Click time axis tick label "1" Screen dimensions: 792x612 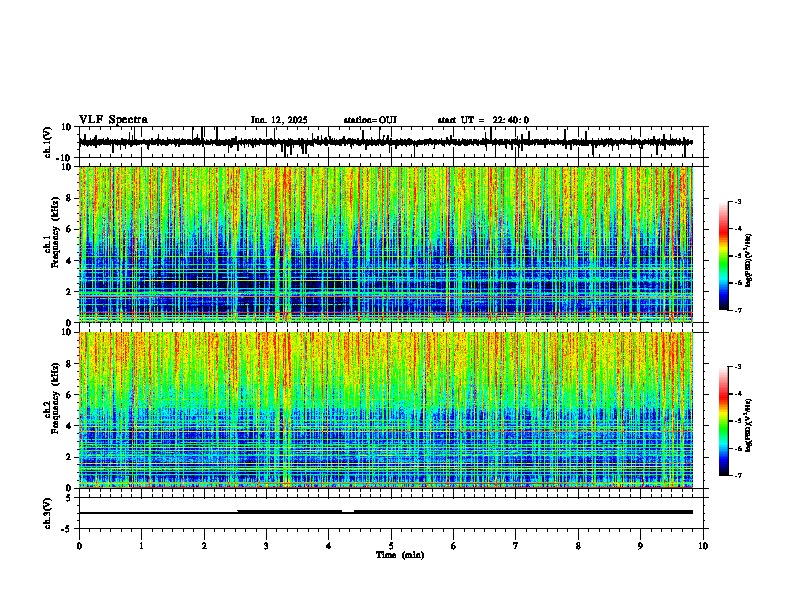(x=141, y=546)
